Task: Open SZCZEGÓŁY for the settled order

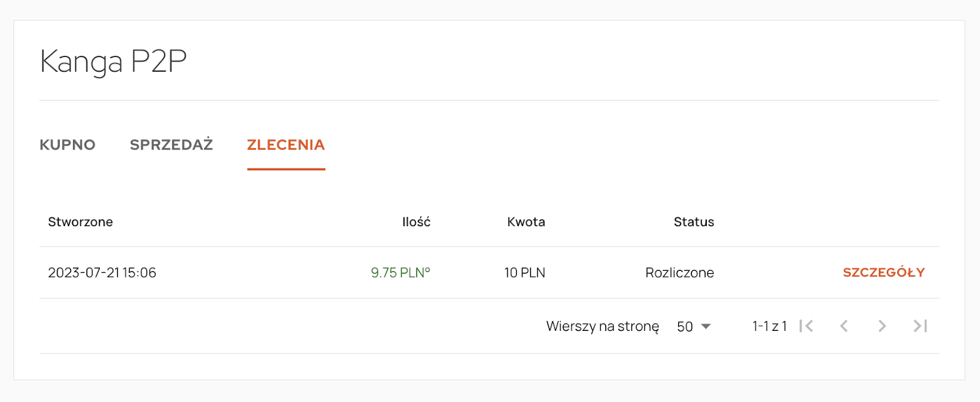Action: pos(883,273)
